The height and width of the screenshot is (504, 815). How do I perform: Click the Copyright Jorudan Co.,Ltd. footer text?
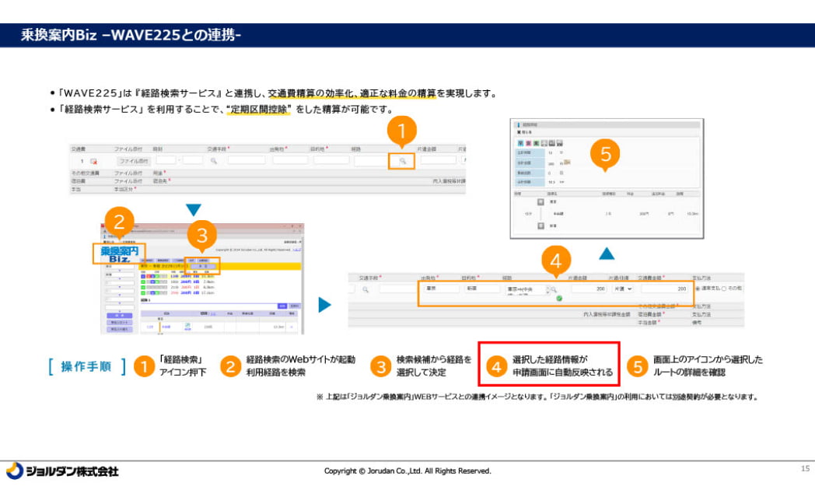[407, 471]
